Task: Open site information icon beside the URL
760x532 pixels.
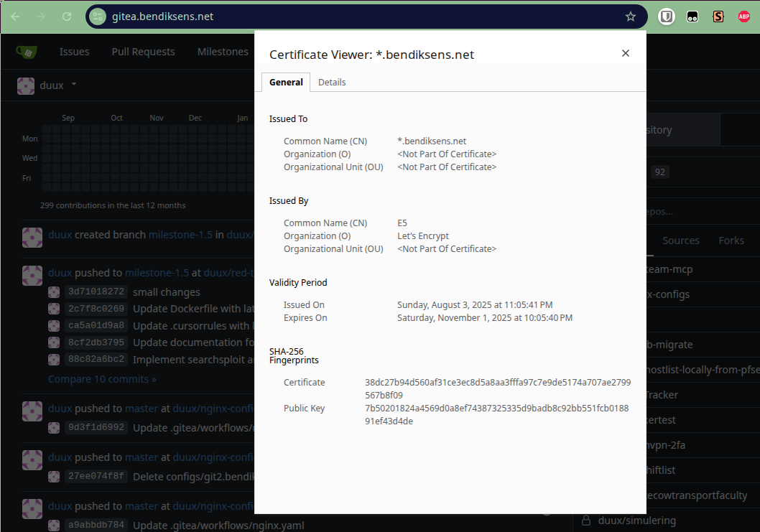Action: pyautogui.click(x=98, y=17)
